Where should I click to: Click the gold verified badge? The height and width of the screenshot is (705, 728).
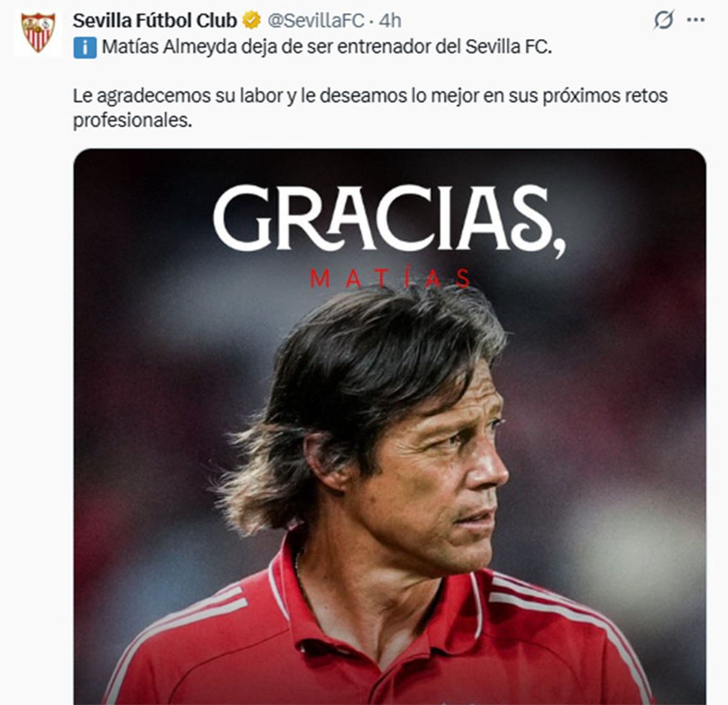251,21
